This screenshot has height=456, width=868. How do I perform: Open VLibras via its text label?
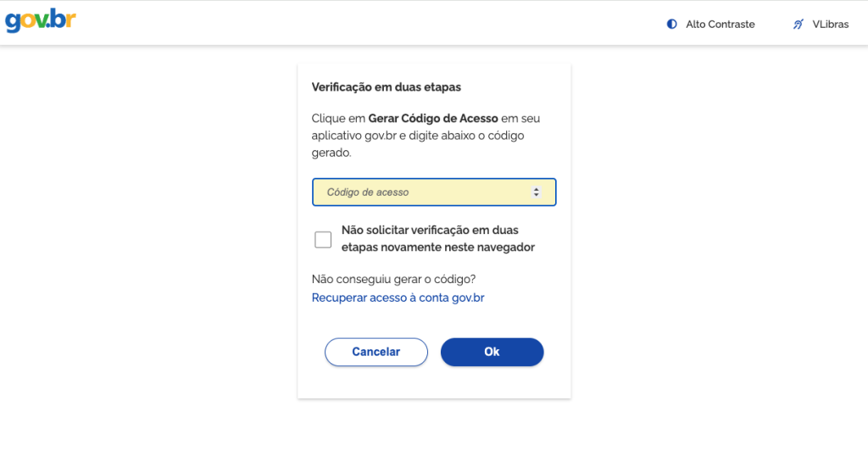pyautogui.click(x=830, y=25)
